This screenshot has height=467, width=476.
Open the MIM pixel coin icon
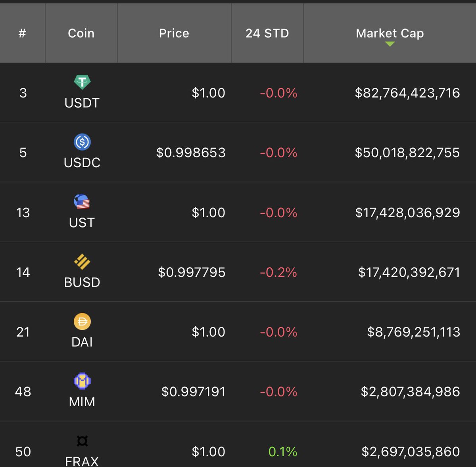(82, 381)
